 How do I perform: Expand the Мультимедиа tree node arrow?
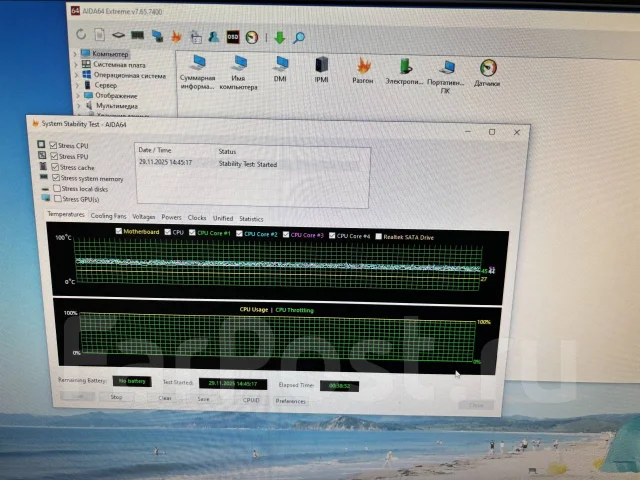click(79, 105)
